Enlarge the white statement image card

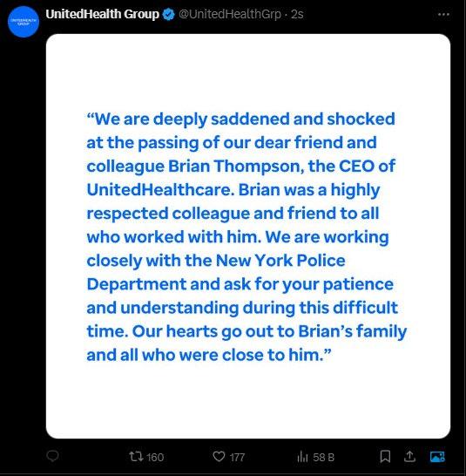tap(248, 236)
